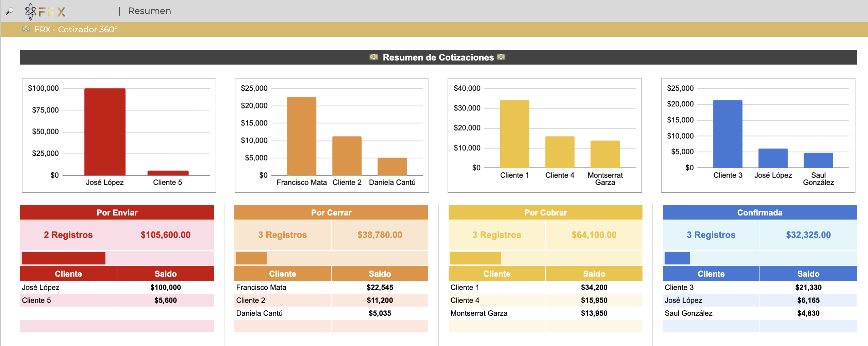Select the Confirmada section header

point(759,212)
